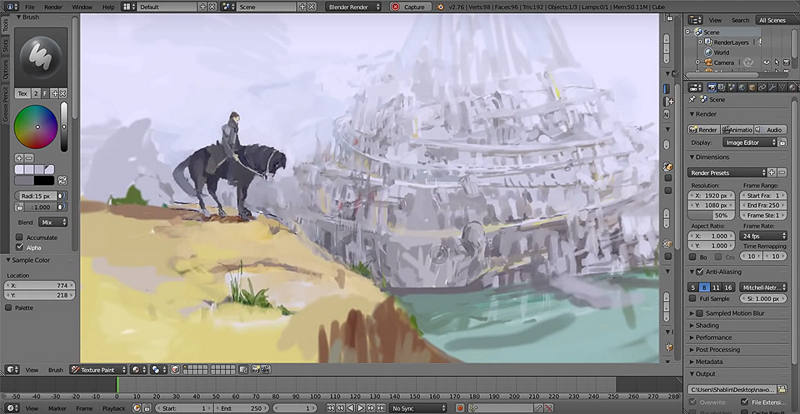This screenshot has width=800, height=414.
Task: Open the File menu
Action: click(31, 7)
